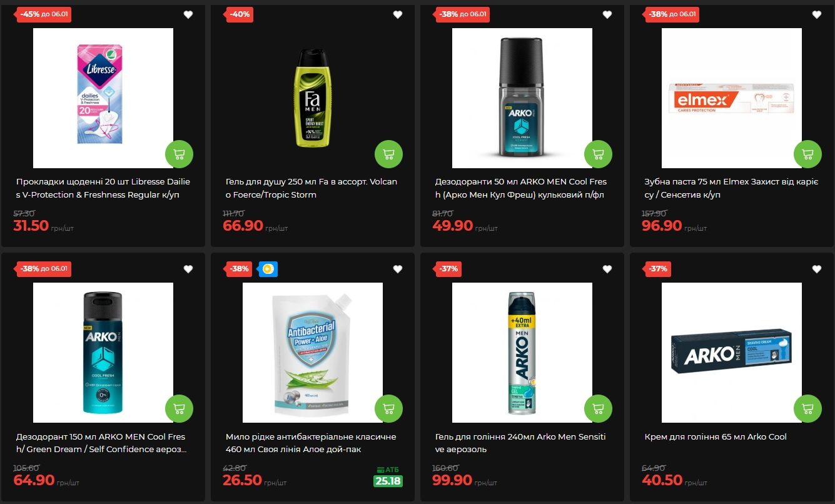Add Arko Men shaving gel to cart
Viewport: 835px width, 504px height.
point(599,408)
